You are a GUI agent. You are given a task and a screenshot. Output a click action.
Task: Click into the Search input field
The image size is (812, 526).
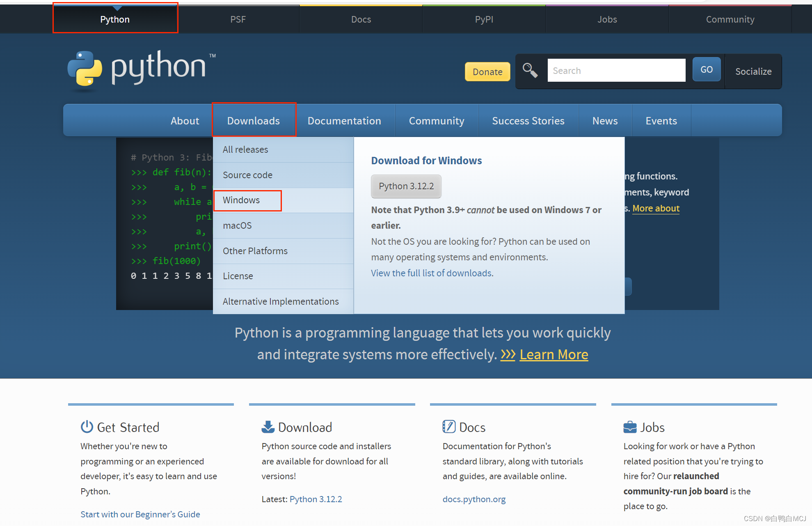click(616, 70)
